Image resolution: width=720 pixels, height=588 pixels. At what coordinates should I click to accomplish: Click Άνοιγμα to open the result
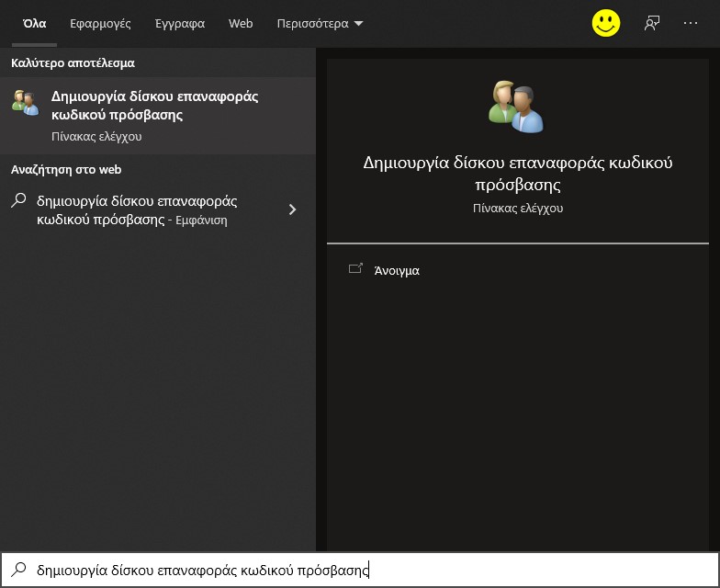click(397, 270)
